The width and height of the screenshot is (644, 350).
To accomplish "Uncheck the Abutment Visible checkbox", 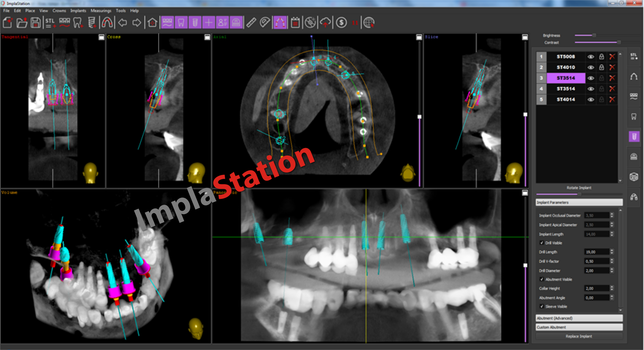I will (542, 279).
